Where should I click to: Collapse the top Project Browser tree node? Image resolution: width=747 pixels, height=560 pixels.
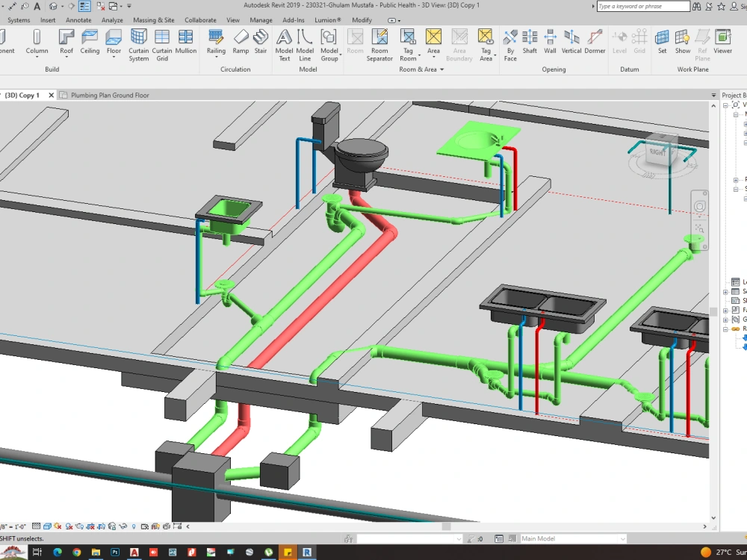click(725, 105)
